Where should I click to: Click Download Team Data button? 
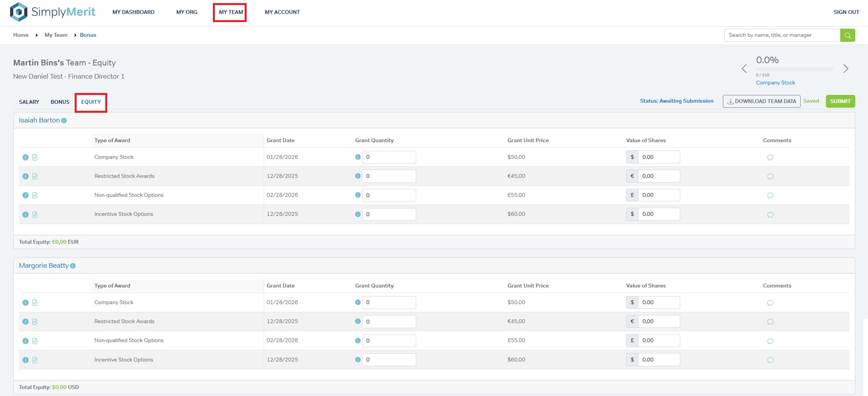761,101
